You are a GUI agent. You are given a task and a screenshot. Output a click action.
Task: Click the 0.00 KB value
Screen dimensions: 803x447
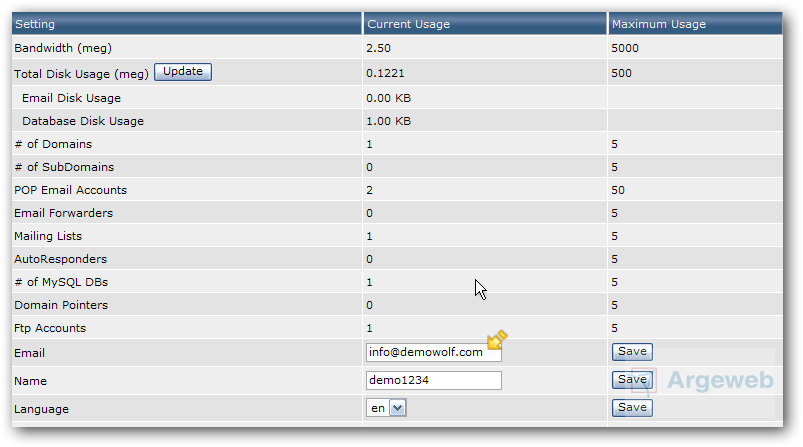pyautogui.click(x=389, y=98)
